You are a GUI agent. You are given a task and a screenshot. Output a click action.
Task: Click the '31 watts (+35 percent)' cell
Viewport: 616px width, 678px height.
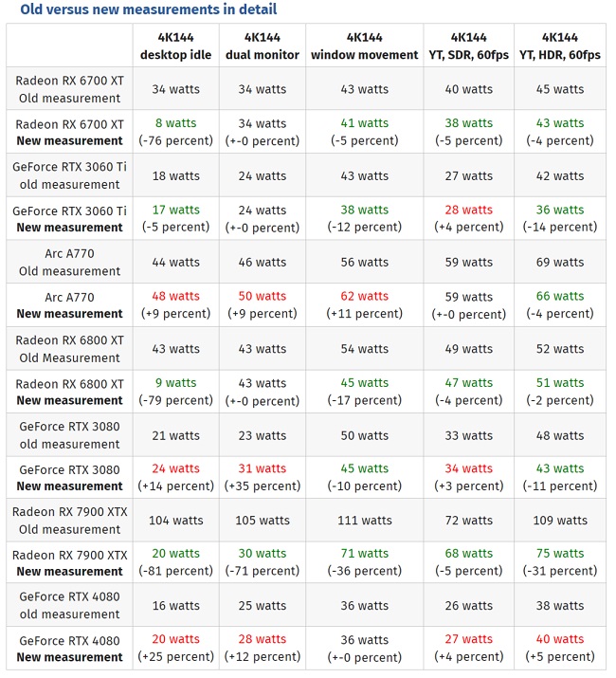(x=263, y=477)
